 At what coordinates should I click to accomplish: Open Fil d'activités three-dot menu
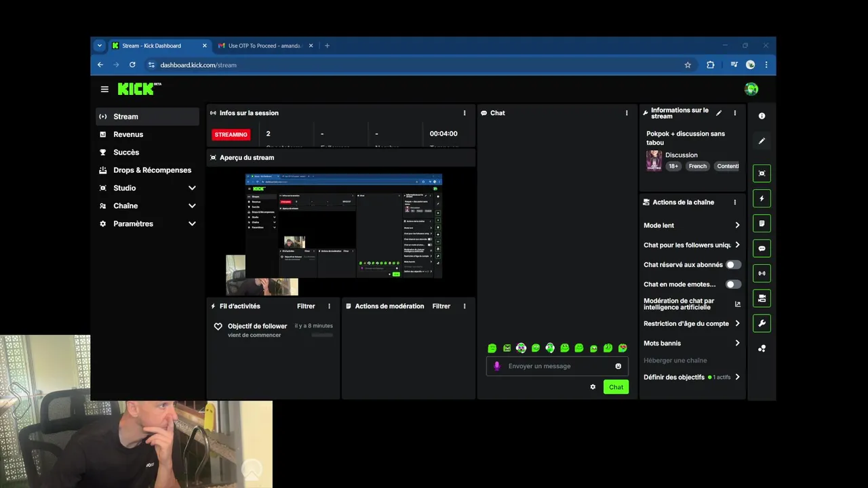tap(330, 306)
